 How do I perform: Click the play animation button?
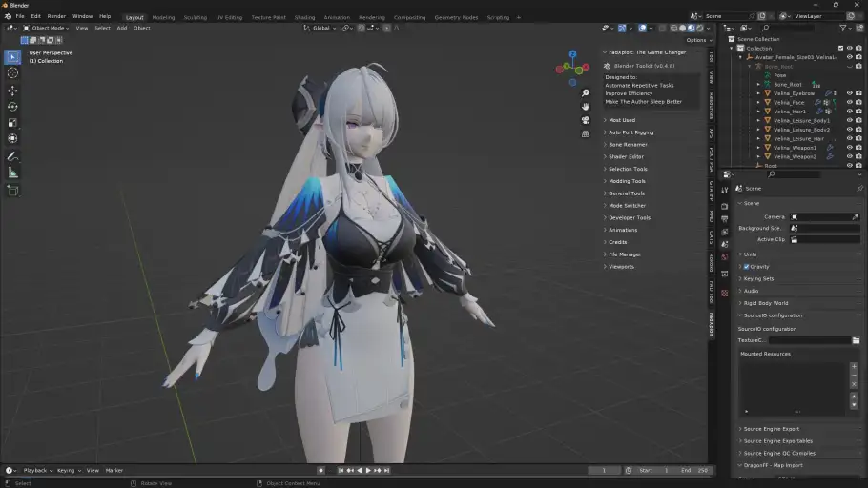point(368,470)
